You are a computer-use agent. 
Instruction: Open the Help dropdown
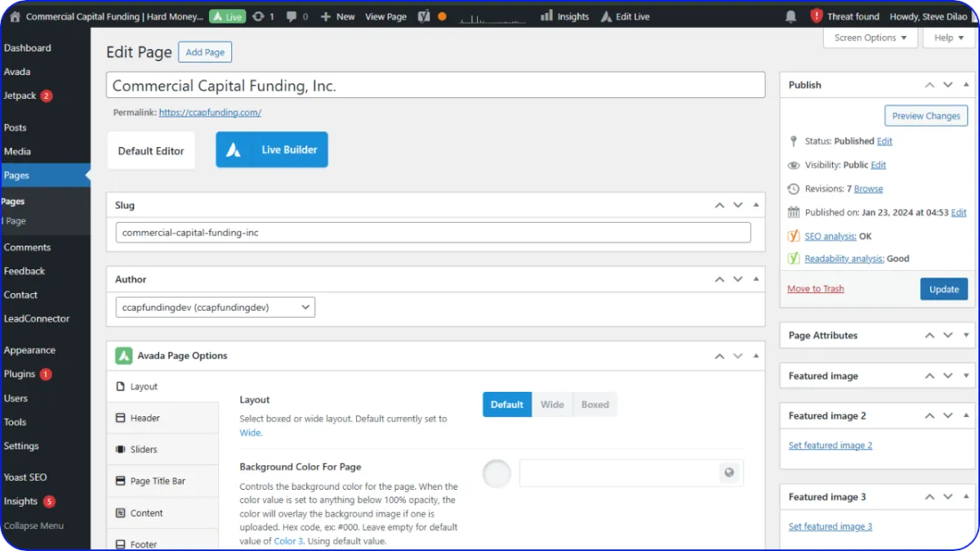coord(948,38)
